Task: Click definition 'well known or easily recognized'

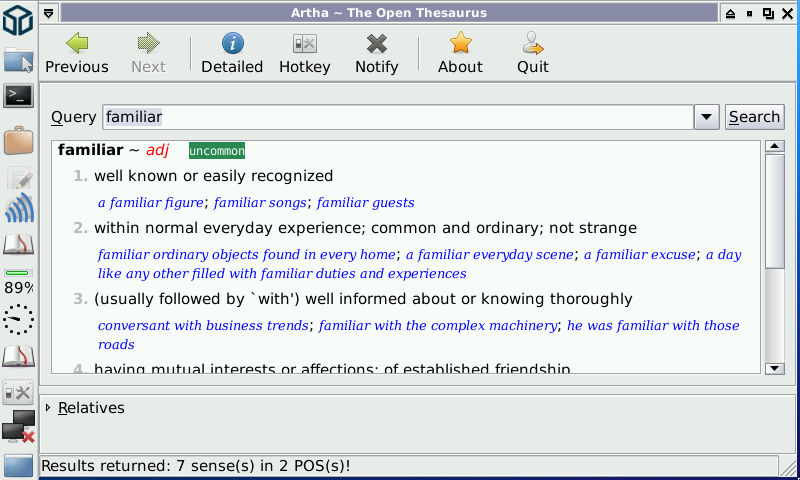Action: [x=213, y=176]
